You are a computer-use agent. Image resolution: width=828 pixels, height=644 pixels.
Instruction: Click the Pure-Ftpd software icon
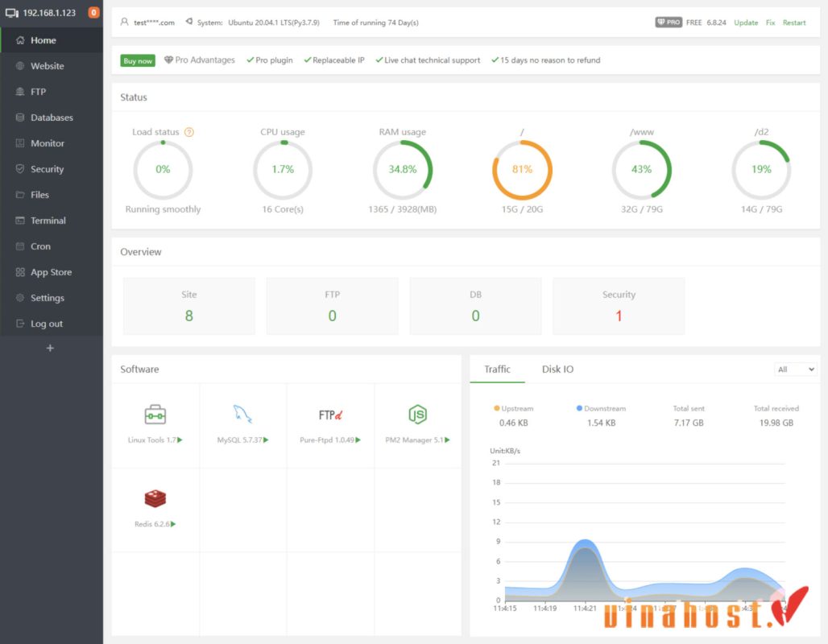329,415
